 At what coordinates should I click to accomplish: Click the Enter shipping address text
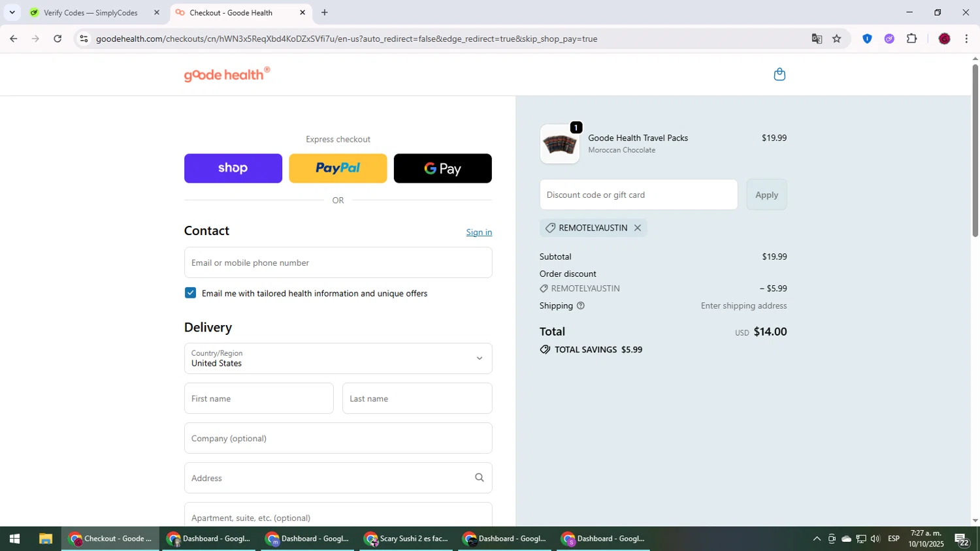[x=743, y=306]
